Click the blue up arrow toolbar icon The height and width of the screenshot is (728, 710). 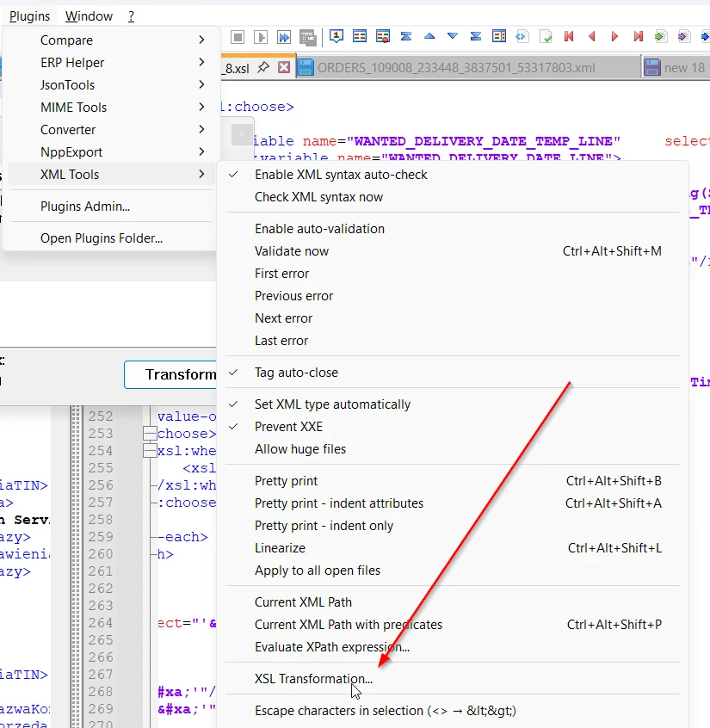pos(429,36)
